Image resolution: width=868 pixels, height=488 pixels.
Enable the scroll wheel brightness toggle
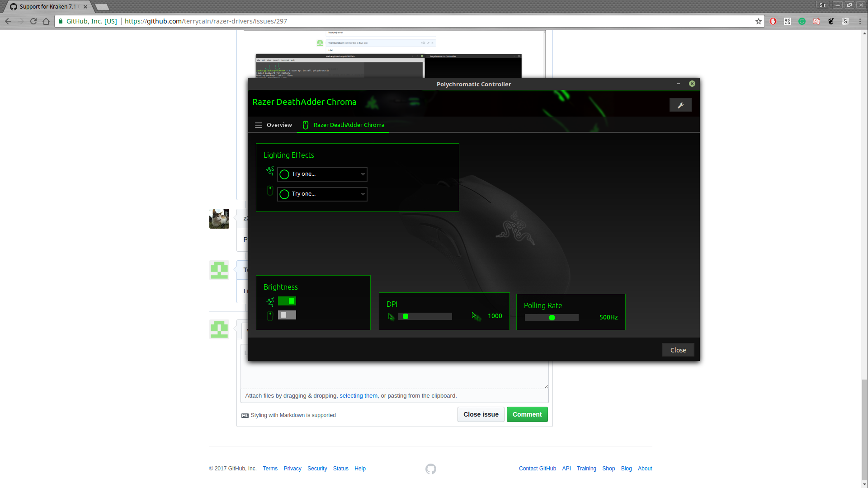click(x=287, y=315)
